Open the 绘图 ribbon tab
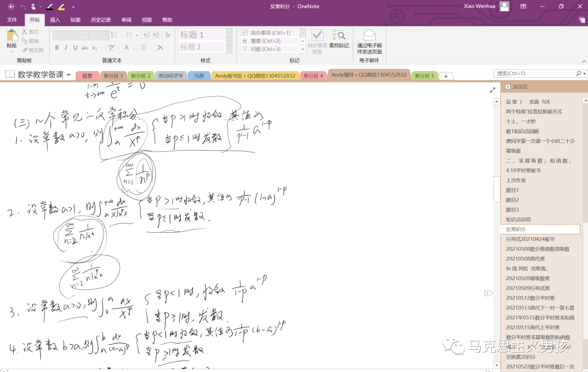Viewport: 588px width, 372px height. [75, 20]
